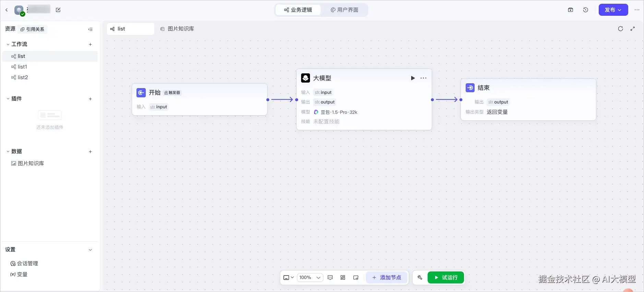Click the 开始 node icon
Image resolution: width=644 pixels, height=292 pixels.
141,93
